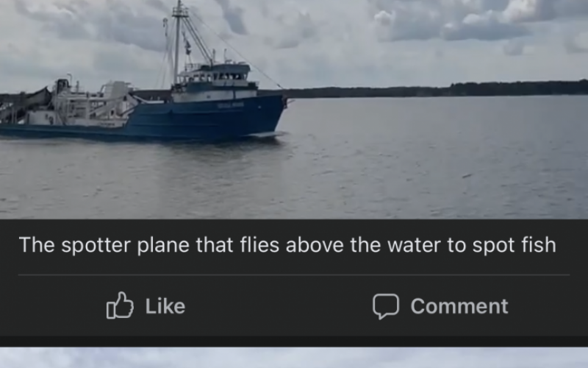The width and height of the screenshot is (588, 368).
Task: Open the next post image below
Action: [294, 358]
